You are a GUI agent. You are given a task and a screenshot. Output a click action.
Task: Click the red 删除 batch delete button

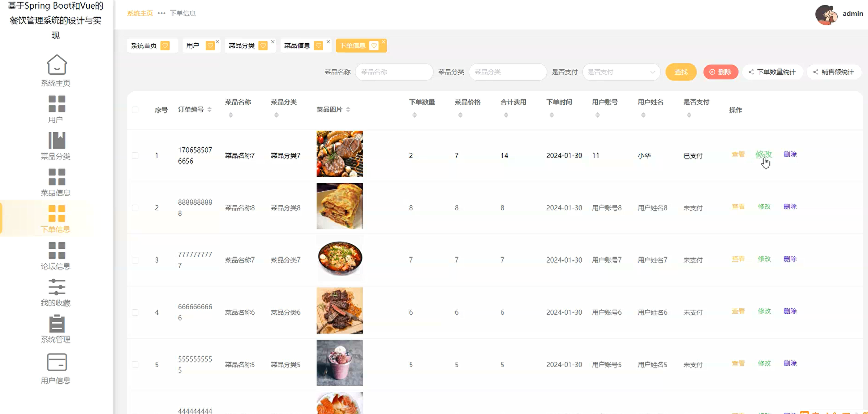click(721, 72)
